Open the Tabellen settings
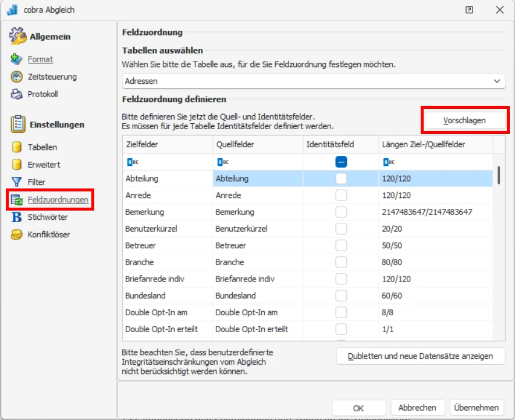 42,147
